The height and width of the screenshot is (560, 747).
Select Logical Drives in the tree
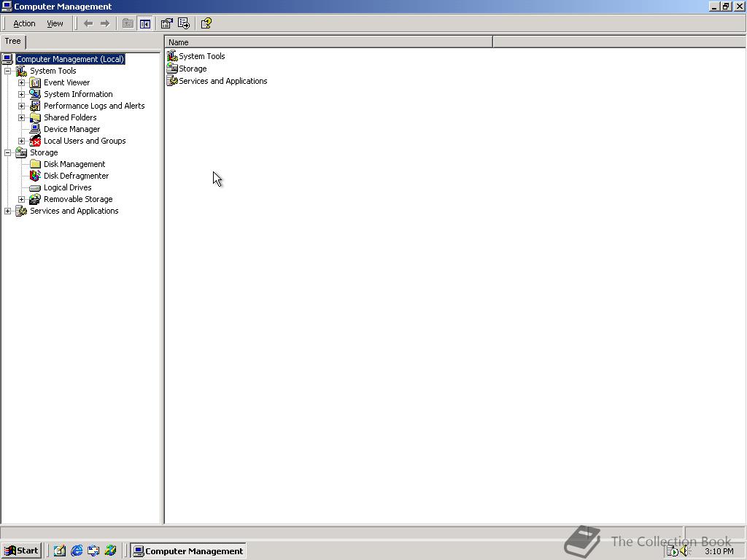(x=68, y=187)
